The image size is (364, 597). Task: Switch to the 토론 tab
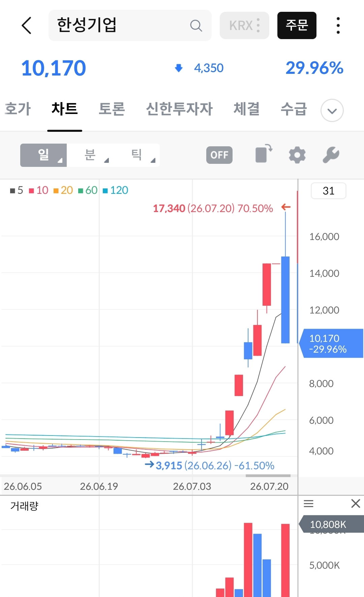112,109
